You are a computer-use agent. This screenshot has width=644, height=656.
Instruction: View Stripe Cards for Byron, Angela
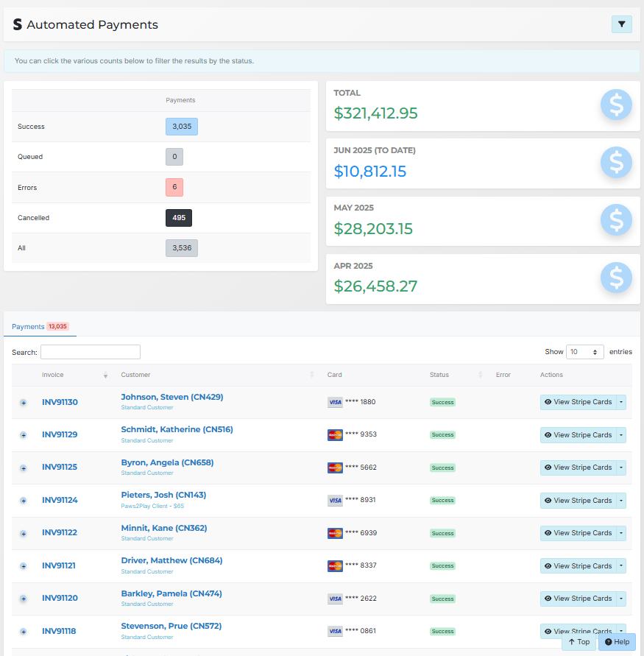pos(578,468)
